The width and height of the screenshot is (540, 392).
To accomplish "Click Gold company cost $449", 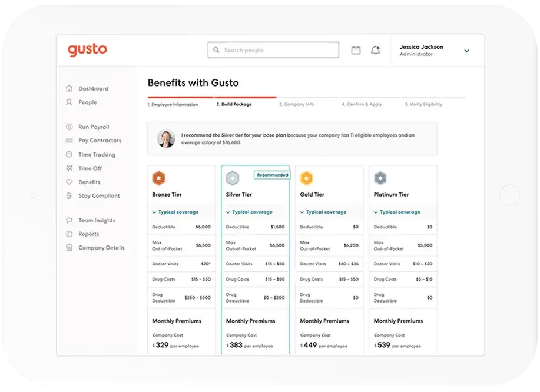I will pos(309,345).
